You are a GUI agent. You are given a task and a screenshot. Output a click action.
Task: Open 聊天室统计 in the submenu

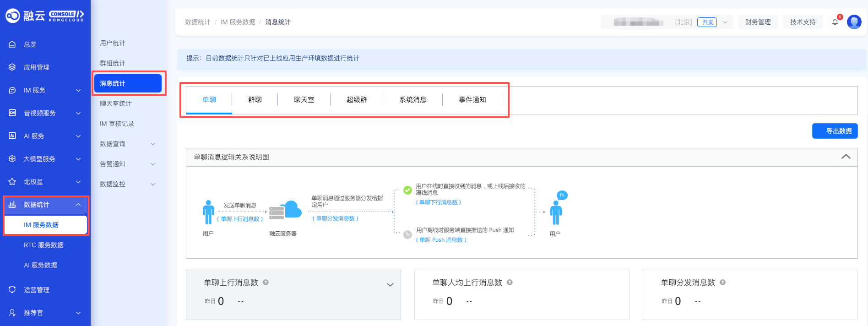(116, 103)
